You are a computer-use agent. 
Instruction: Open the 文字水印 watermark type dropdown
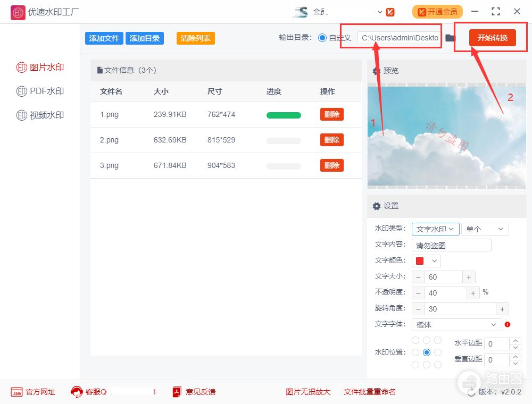click(435, 229)
